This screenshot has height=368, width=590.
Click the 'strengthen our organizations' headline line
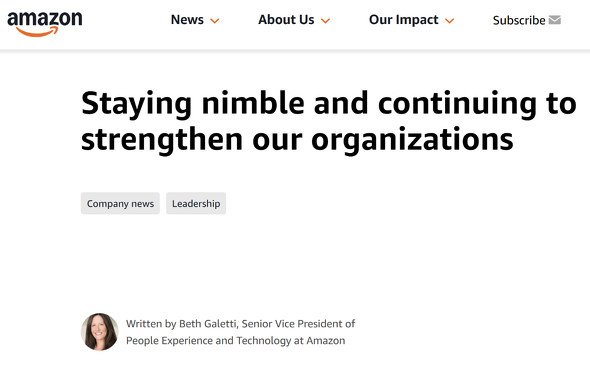coord(297,141)
